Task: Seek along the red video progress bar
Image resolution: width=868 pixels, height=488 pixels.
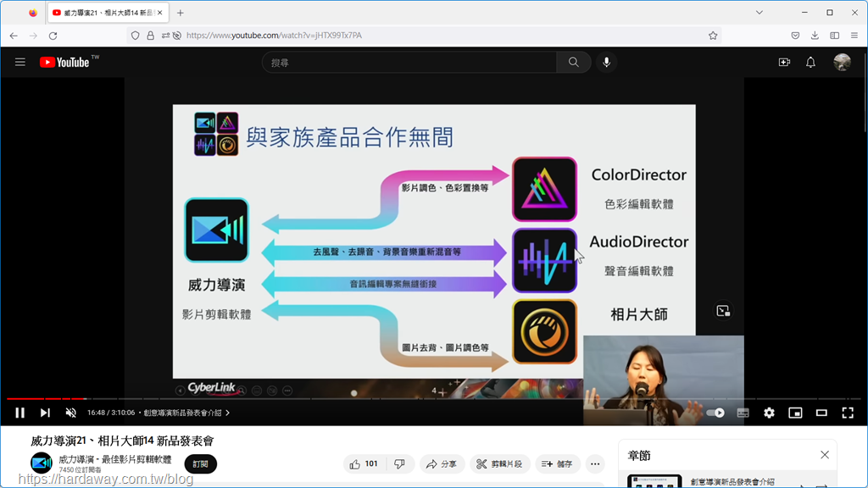Action: click(x=434, y=398)
